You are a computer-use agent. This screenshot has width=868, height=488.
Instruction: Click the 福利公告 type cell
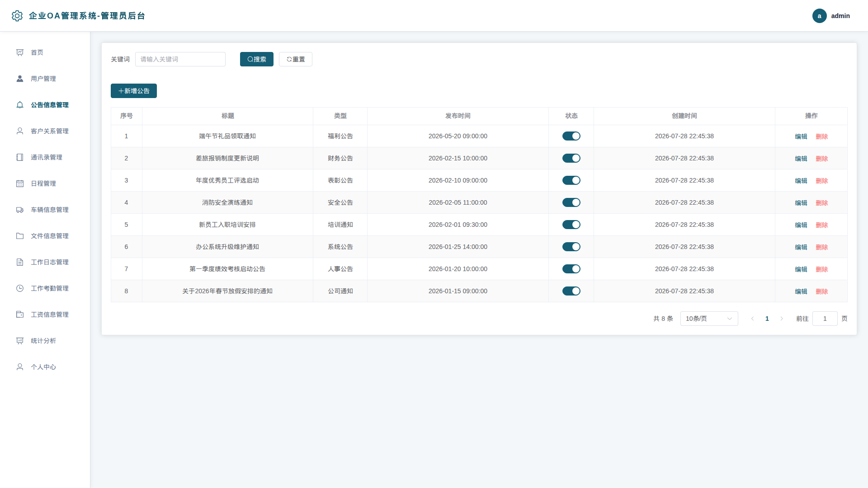(x=340, y=136)
